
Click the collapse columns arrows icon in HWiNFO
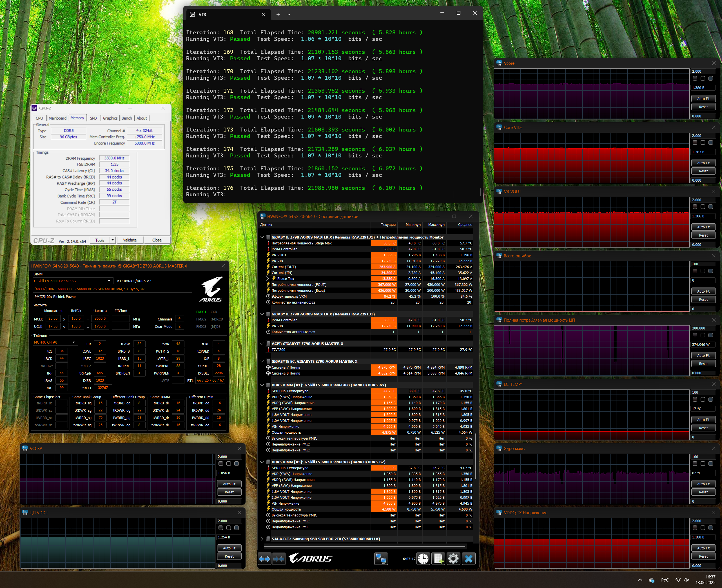279,558
